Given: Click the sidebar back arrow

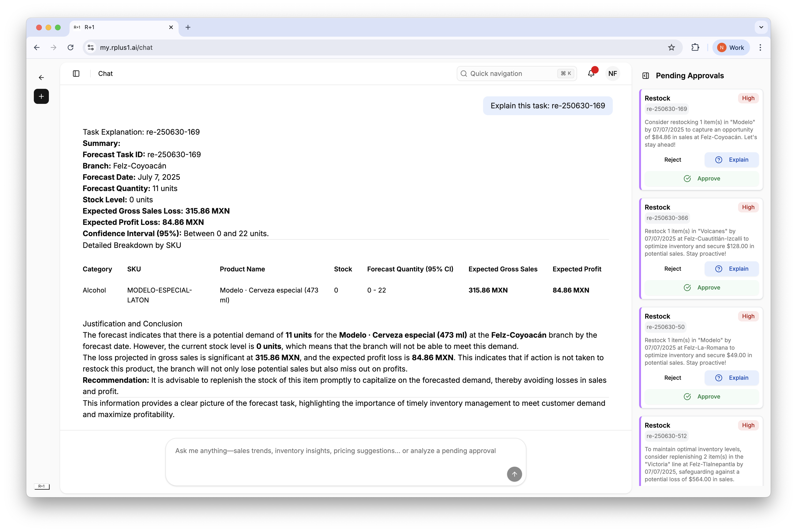Looking at the screenshot, I should (x=41, y=78).
